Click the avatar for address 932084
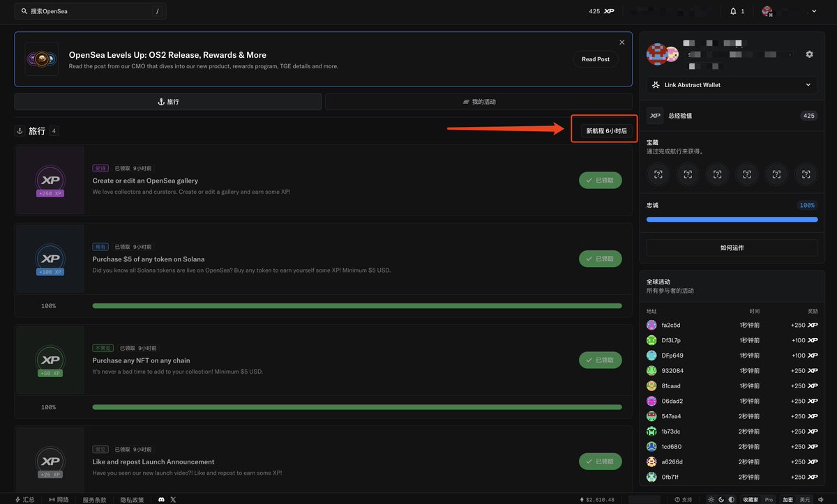This screenshot has height=504, width=837. pos(651,371)
